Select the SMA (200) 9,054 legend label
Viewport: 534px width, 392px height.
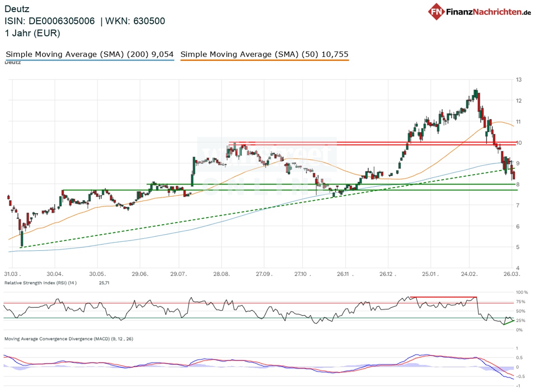pos(90,54)
